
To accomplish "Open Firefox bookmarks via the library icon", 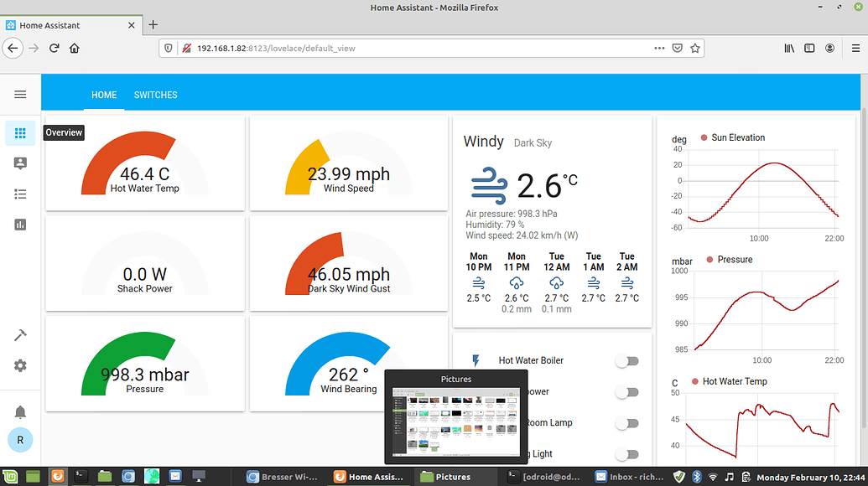I will tap(788, 48).
